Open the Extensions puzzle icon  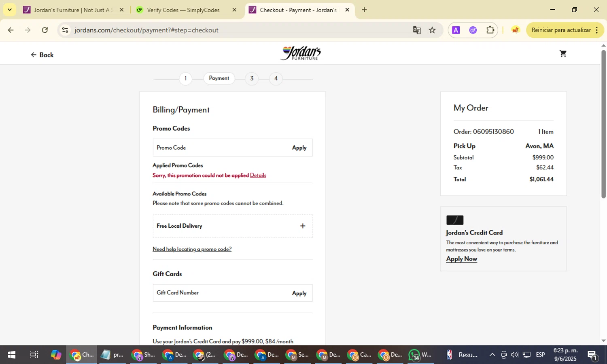pos(490,30)
